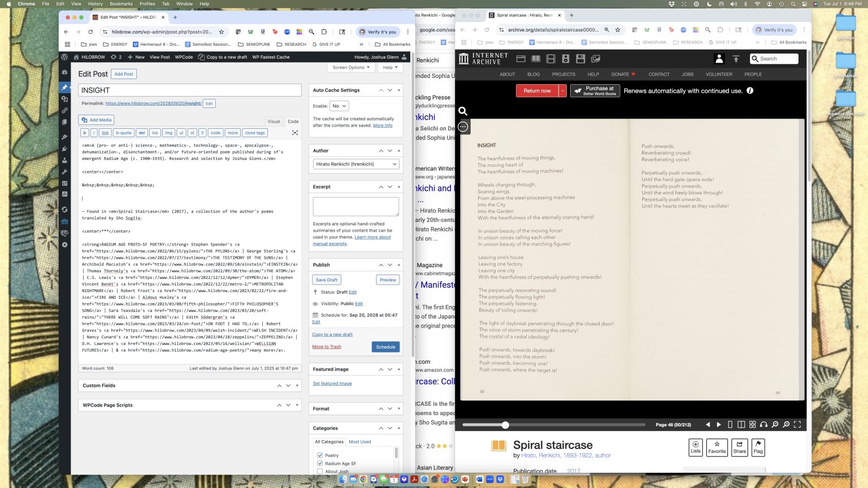
Task: Flip to the next book page
Action: [x=719, y=425]
